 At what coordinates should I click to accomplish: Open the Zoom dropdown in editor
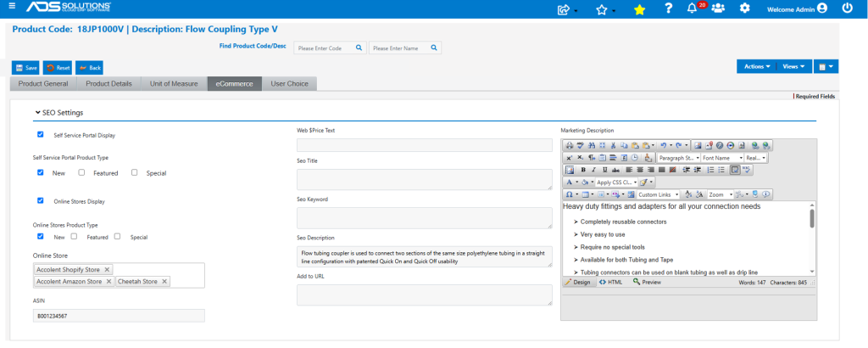click(721, 194)
